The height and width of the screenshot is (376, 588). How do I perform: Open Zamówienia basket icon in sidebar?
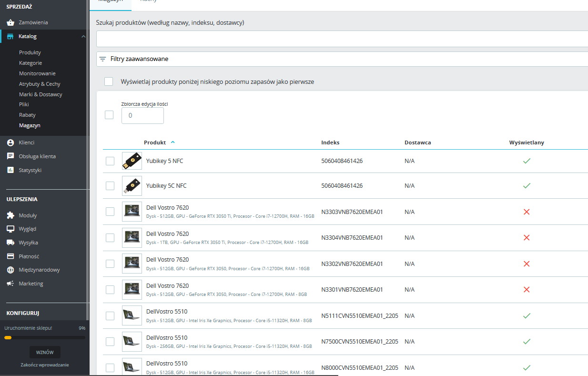[x=10, y=22]
